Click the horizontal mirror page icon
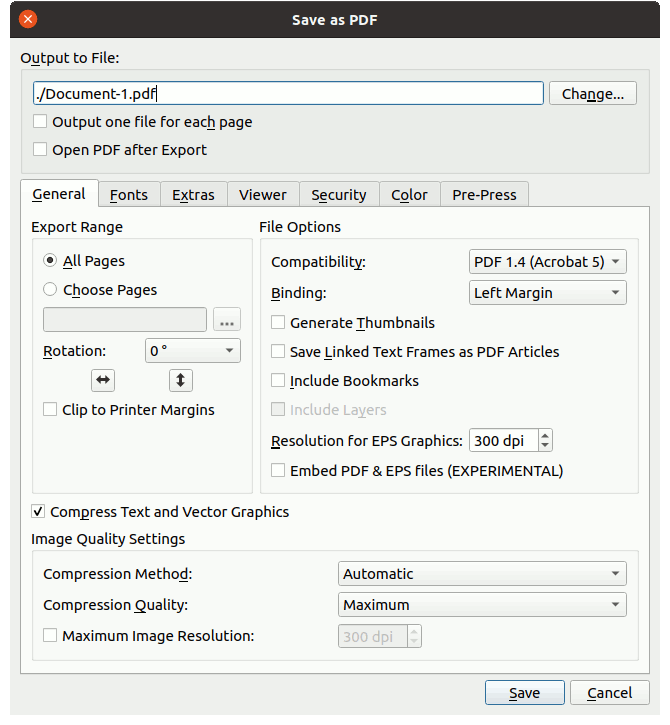This screenshot has height=725, width=670. 103,380
